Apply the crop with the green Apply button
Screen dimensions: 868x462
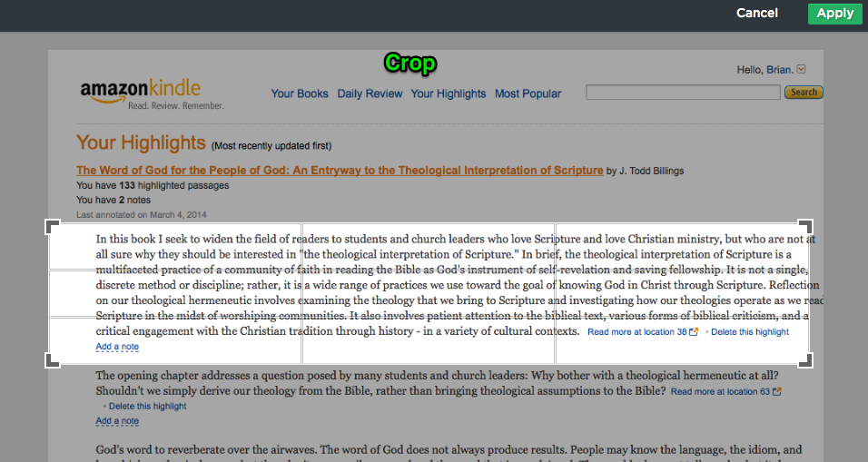pyautogui.click(x=834, y=14)
